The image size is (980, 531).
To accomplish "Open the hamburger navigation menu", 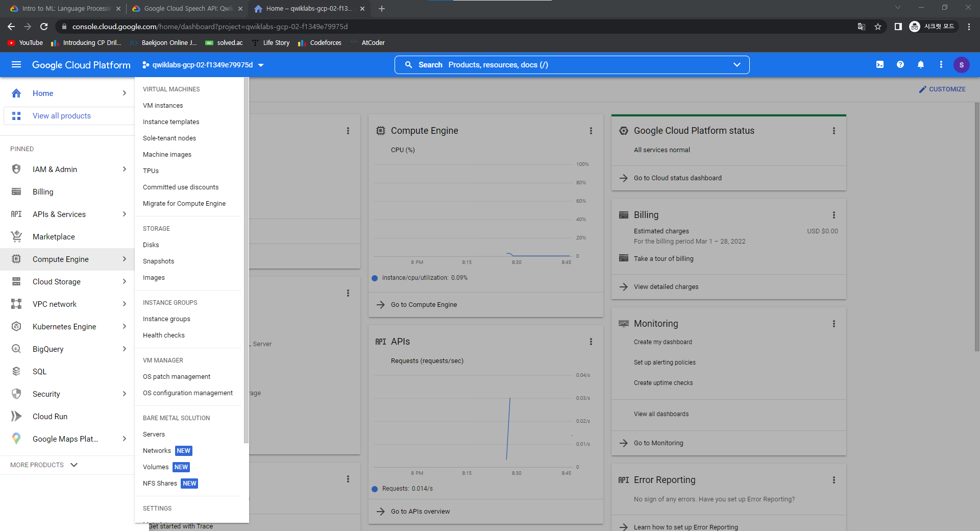I will [16, 65].
